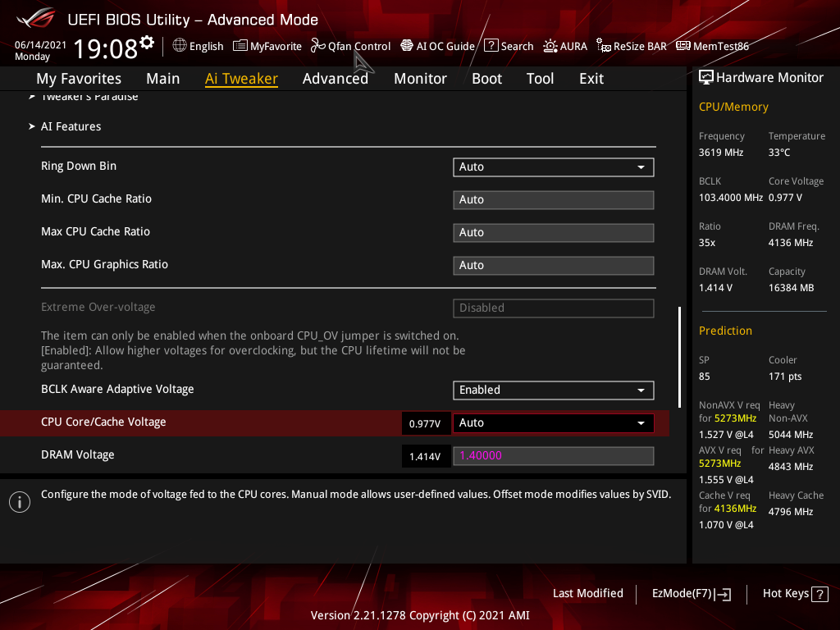The height and width of the screenshot is (630, 840).
Task: Click the Max. CPU Graphics Ratio field
Action: click(x=553, y=265)
